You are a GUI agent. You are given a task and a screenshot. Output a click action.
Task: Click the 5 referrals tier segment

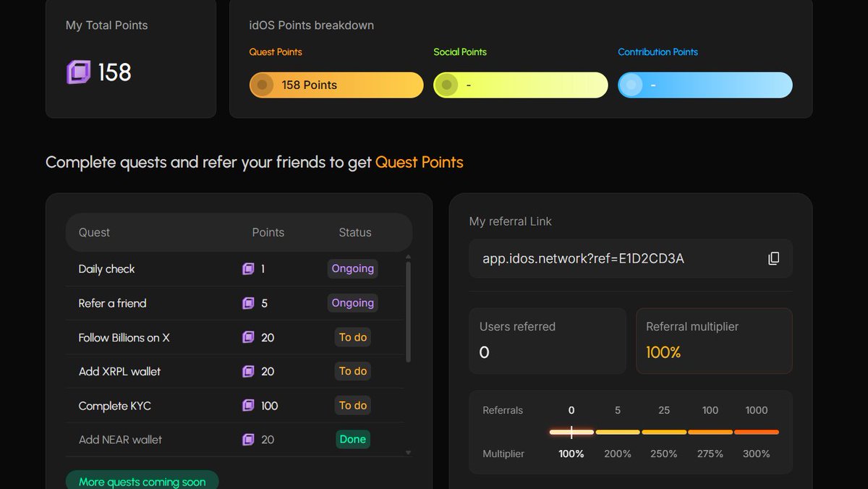[618, 432]
